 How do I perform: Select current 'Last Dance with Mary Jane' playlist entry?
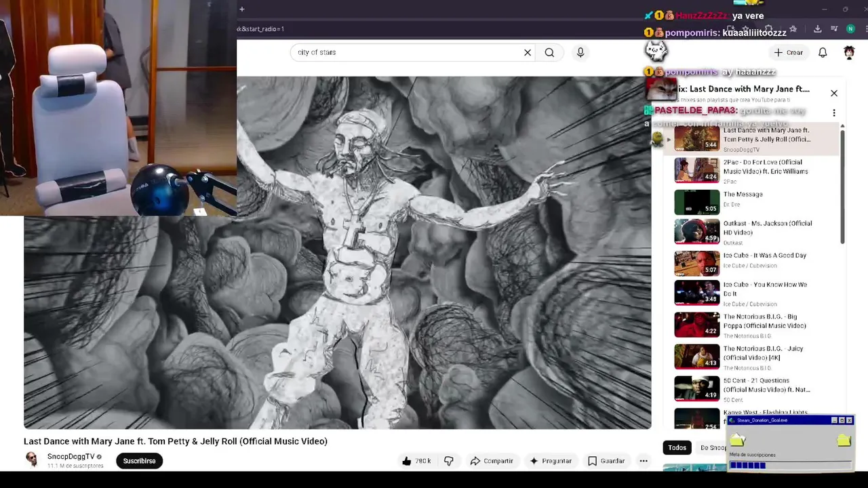(x=753, y=139)
